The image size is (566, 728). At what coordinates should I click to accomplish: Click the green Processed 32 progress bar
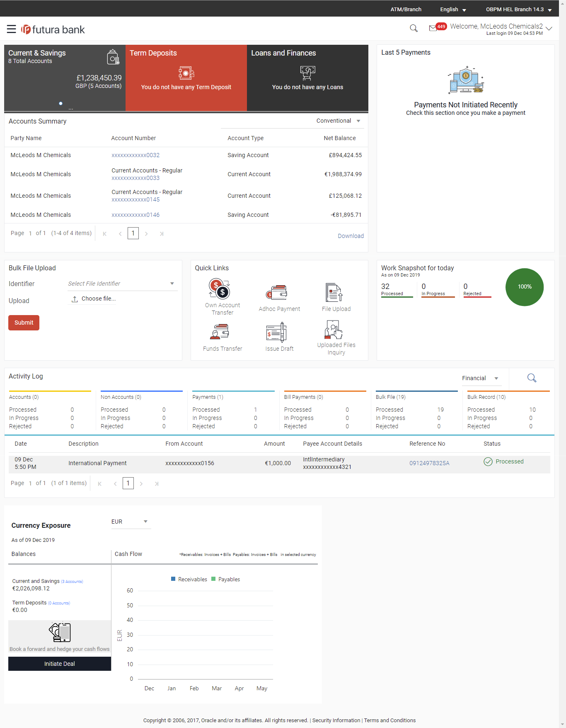397,297
